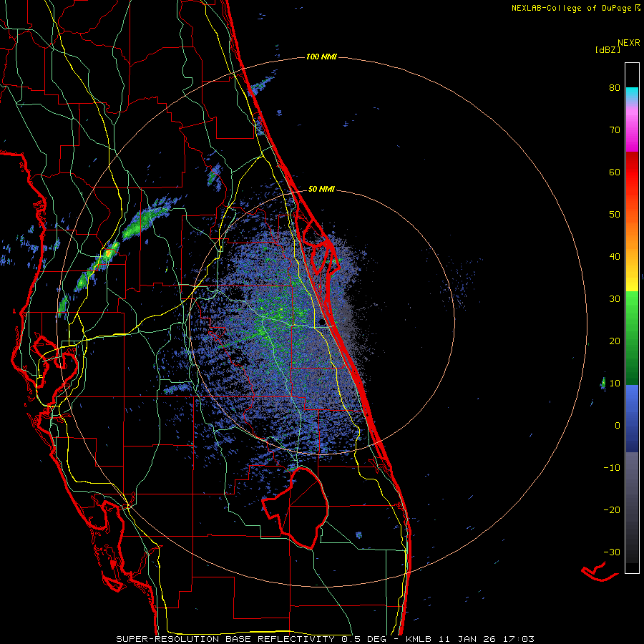644x644 pixels.
Task: Click the 60 value on the dBZ scale
Action: point(615,172)
